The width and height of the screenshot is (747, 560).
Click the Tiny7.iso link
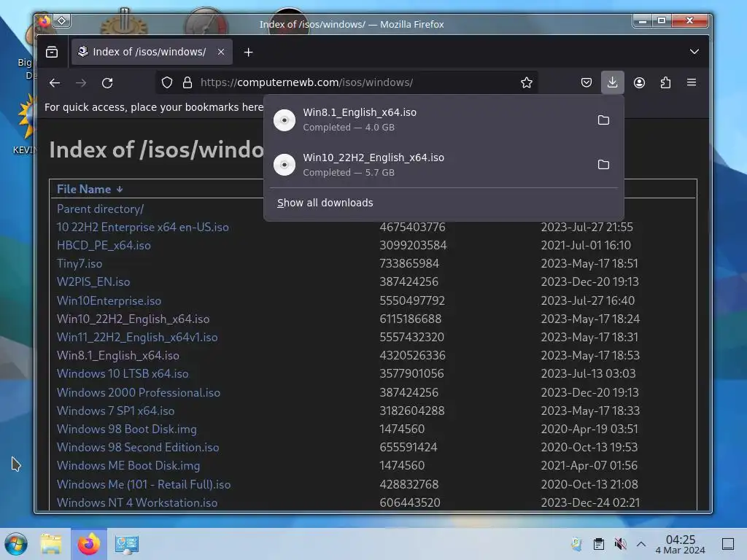pos(79,263)
